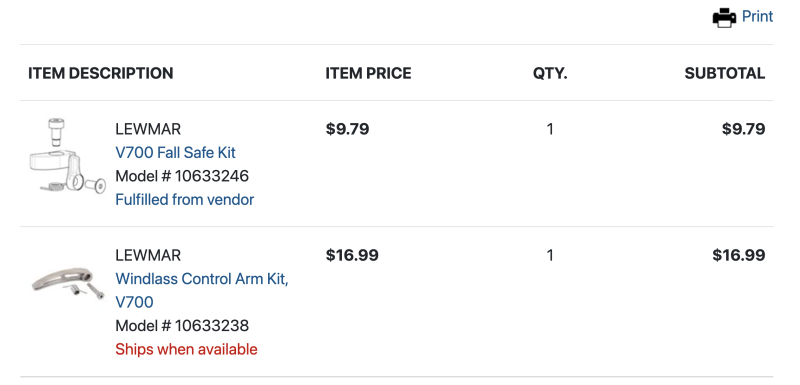The height and width of the screenshot is (385, 800).
Task: Click LEWMAR brand above Windlass Control Arm Kit
Action: point(148,255)
